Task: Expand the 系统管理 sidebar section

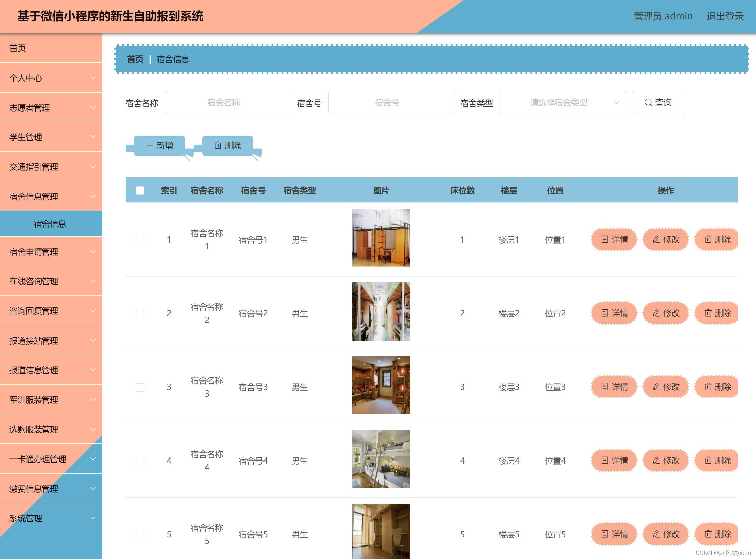Action: tap(51, 518)
